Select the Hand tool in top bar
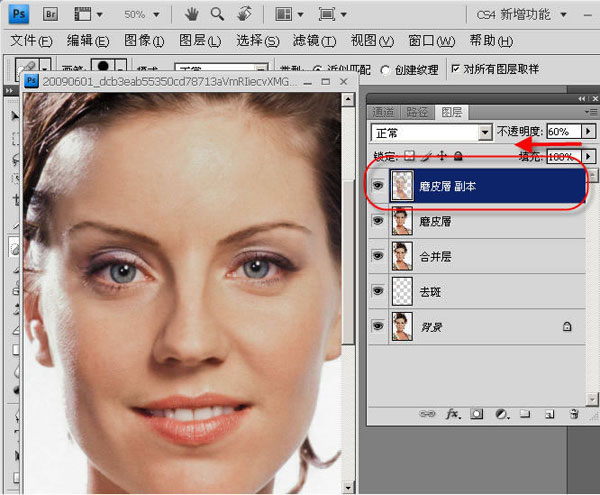The image size is (600, 495). pyautogui.click(x=192, y=15)
